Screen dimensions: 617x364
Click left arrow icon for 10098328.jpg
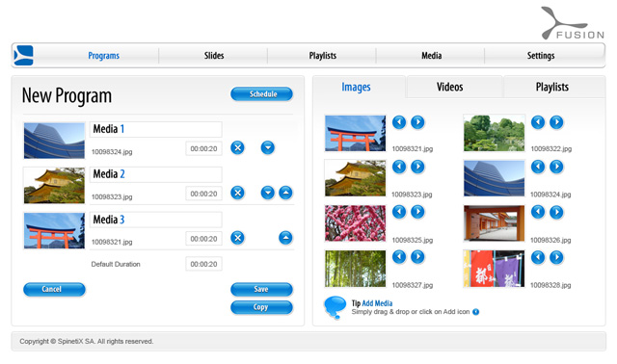538,257
